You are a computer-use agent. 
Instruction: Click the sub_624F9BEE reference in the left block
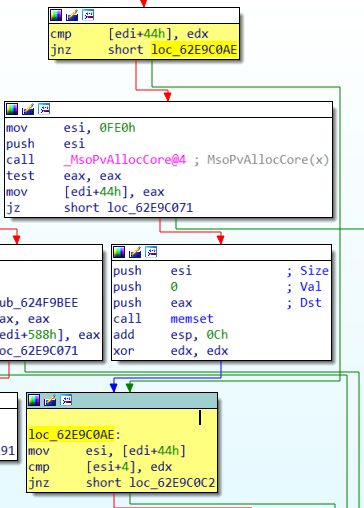pos(39,303)
